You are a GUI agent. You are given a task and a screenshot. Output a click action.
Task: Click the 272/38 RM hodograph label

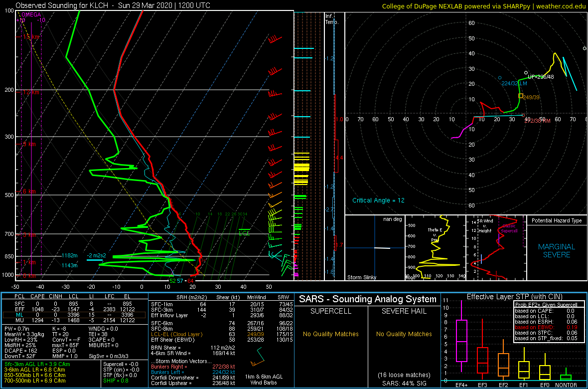pos(537,121)
